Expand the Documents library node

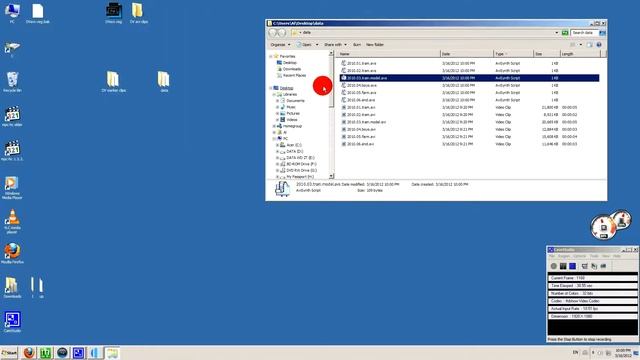click(278, 100)
